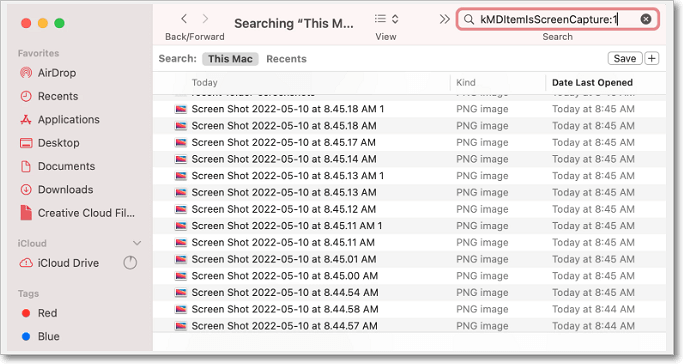Select the Blue tag
Image resolution: width=683 pixels, height=364 pixels.
[40, 337]
